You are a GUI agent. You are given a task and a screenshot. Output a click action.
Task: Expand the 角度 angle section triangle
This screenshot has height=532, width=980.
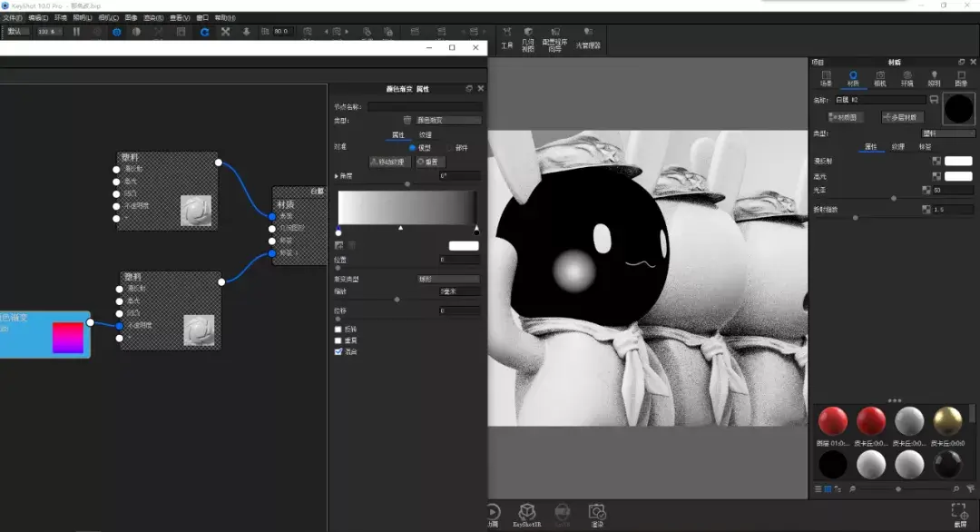[x=337, y=176]
